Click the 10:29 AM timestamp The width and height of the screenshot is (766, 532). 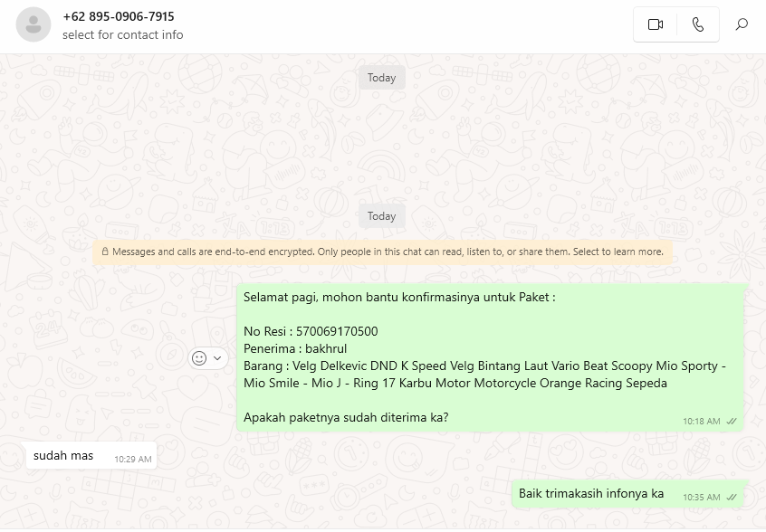133,460
